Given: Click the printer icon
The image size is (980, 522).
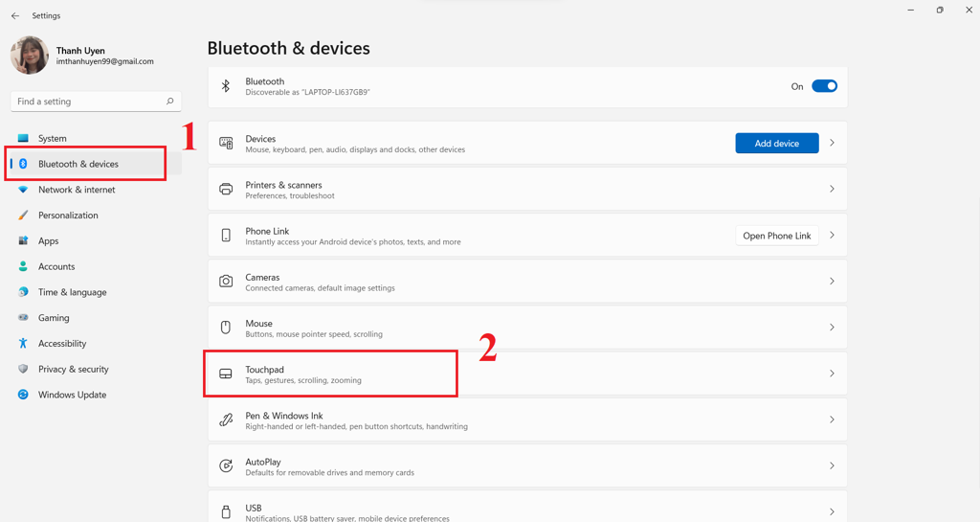Looking at the screenshot, I should click(226, 189).
